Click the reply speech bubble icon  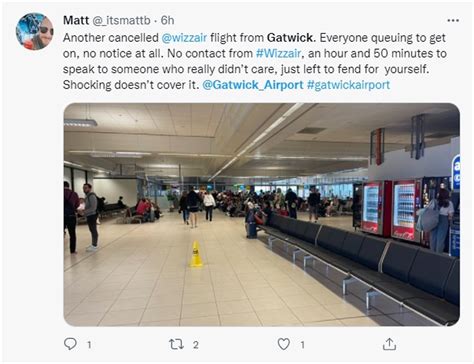pos(70,344)
